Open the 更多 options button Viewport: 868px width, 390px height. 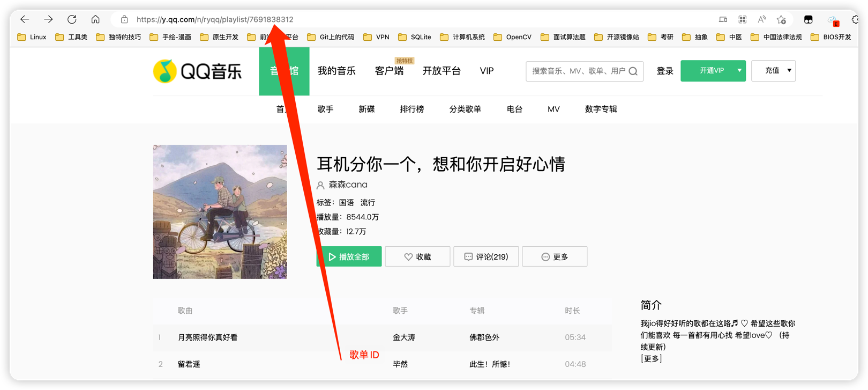(x=555, y=257)
